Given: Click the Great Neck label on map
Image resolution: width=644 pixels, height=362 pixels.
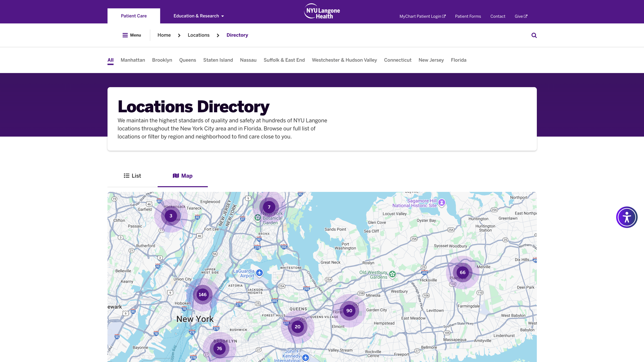Looking at the screenshot, I should 331,262.
